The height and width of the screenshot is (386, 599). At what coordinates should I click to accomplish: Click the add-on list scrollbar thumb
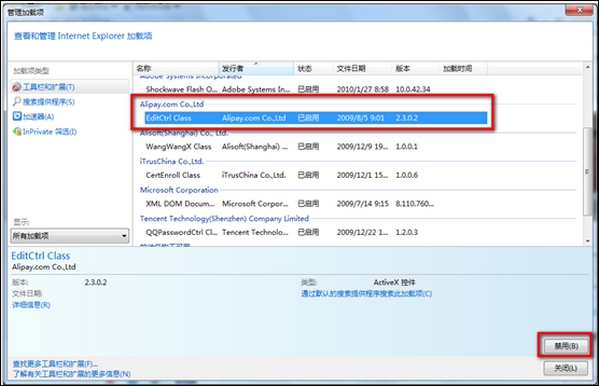pyautogui.click(x=588, y=171)
